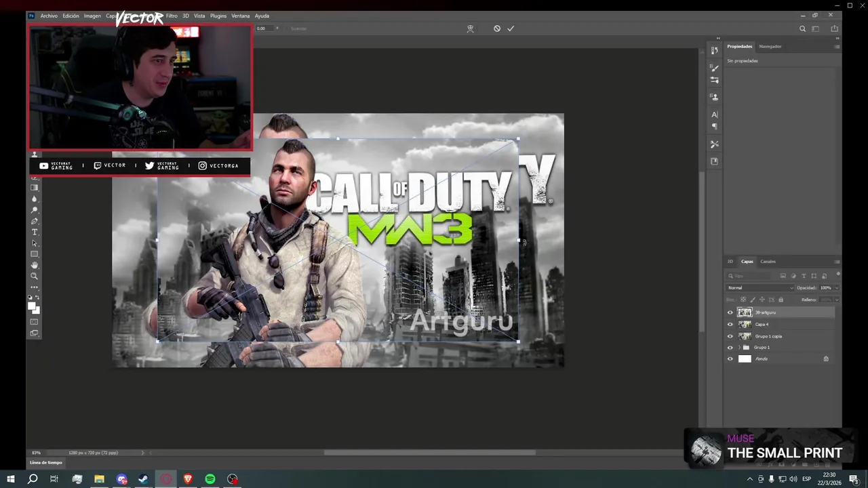Viewport: 868px width, 488px height.
Task: Select the Pen tool
Action: pyautogui.click(x=35, y=221)
